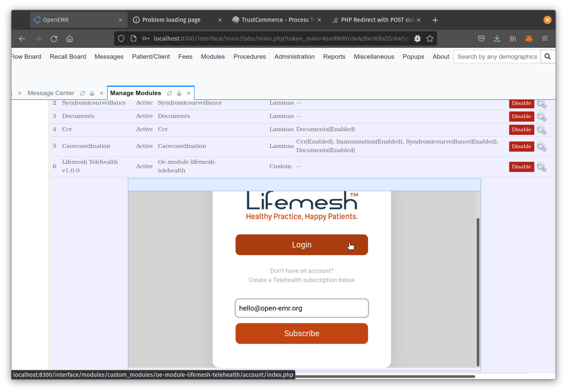Open the Miscellaneous menu
The width and height of the screenshot is (567, 392).
(374, 57)
